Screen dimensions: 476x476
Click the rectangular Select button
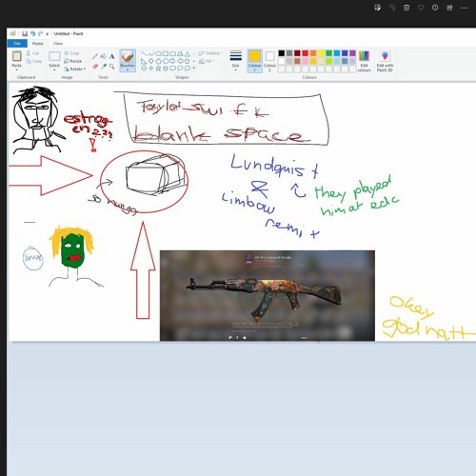pos(54,56)
